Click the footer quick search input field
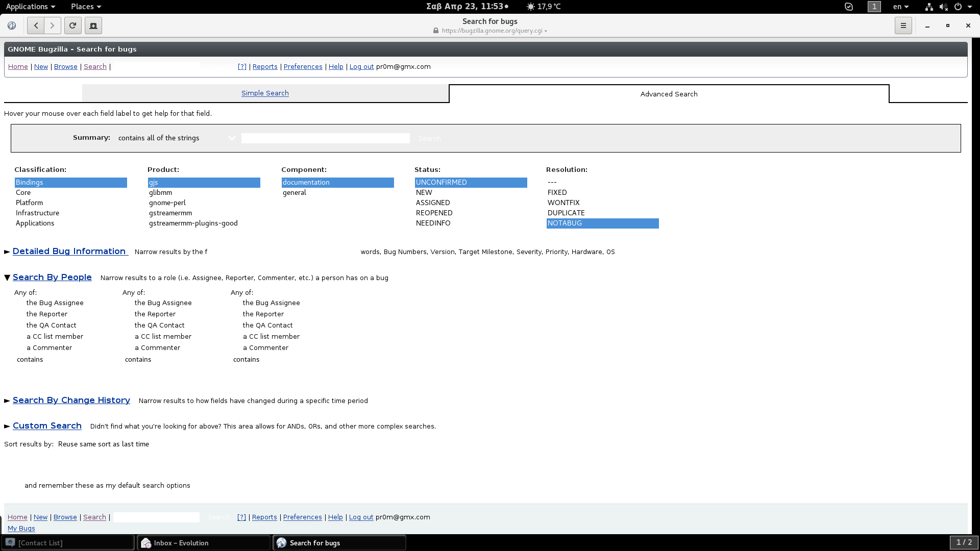The height and width of the screenshot is (551, 980). pos(156,517)
